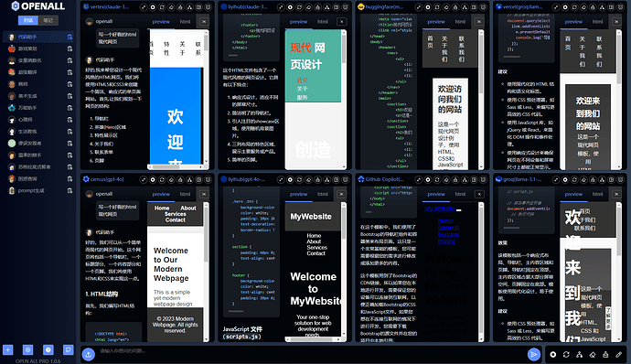631x364 pixels.
Task: Click the My Website link in Github Copilot preview
Action: (x=440, y=209)
